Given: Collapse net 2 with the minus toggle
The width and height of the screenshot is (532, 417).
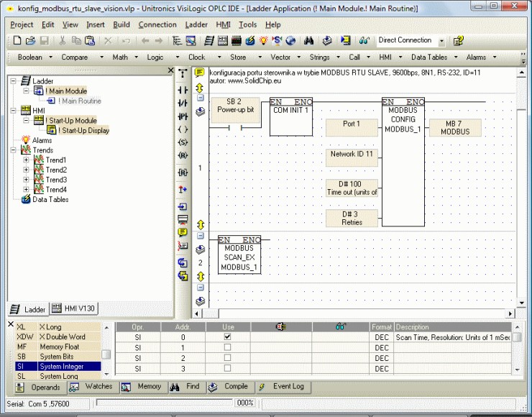Looking at the screenshot, I should [x=201, y=236].
